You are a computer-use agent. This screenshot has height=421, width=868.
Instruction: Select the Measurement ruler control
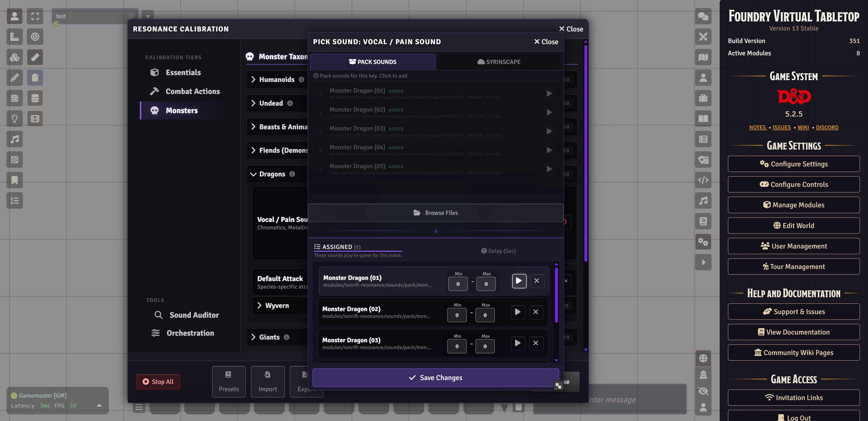[x=15, y=37]
